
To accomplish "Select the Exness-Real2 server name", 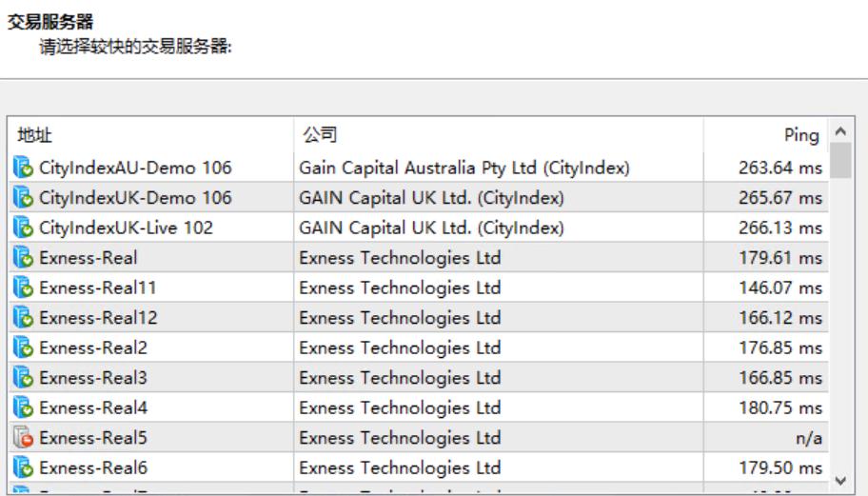I will pos(93,347).
